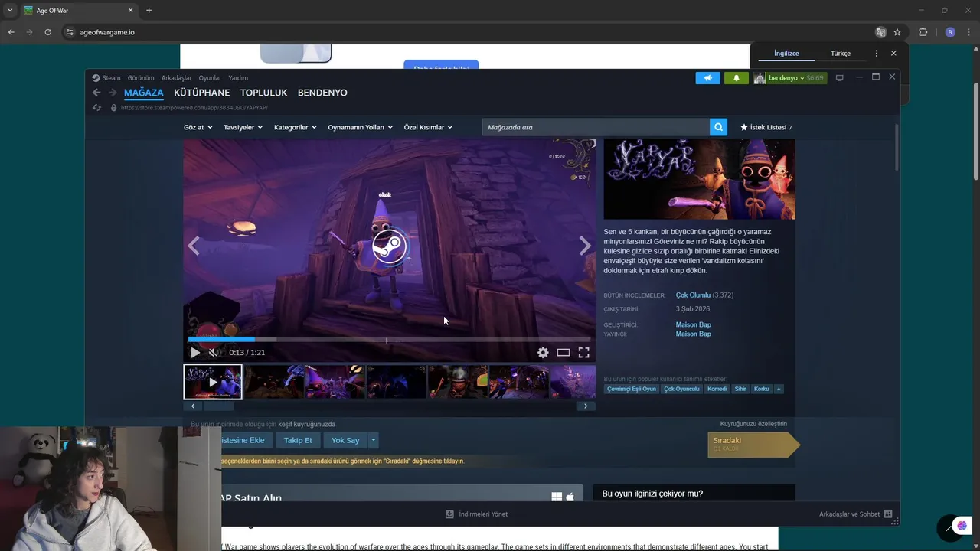
Task: Seek on the trailer progress bar
Action: [x=389, y=340]
